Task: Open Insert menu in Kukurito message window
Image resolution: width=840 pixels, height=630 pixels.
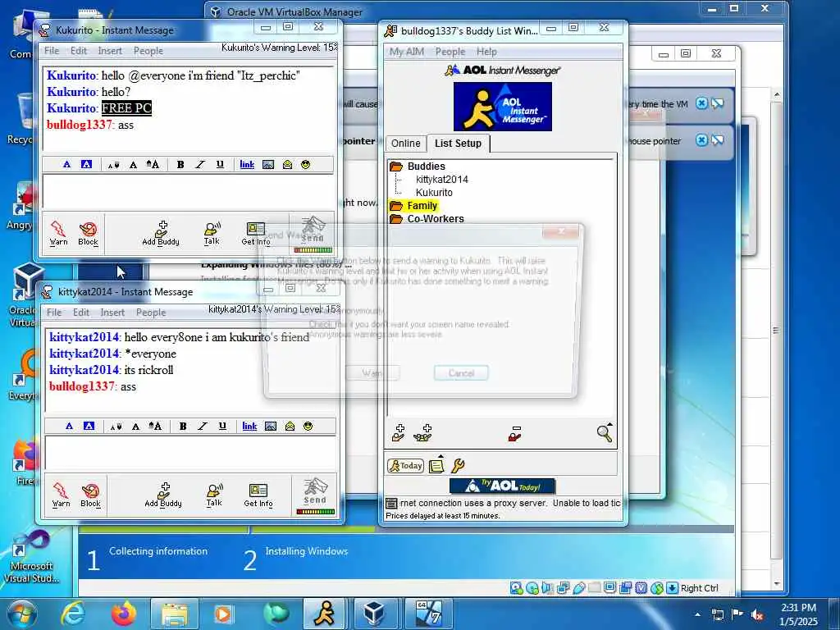Action: (x=110, y=51)
